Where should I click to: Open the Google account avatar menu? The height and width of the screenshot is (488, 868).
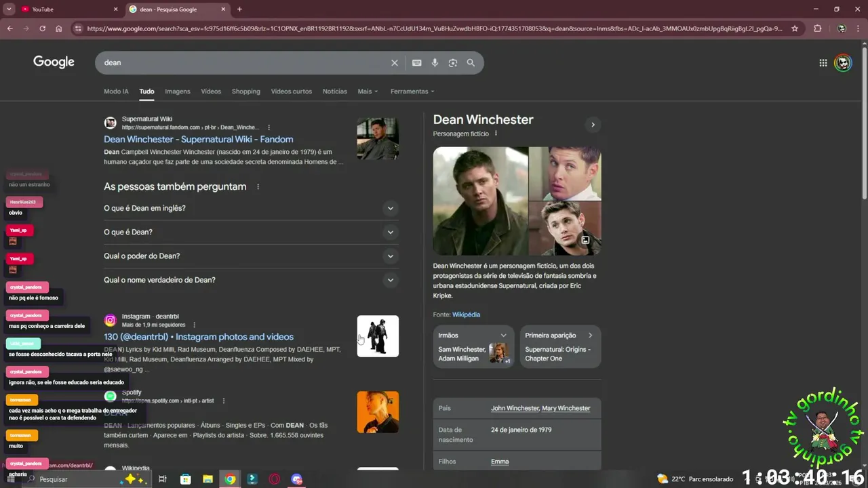click(843, 63)
